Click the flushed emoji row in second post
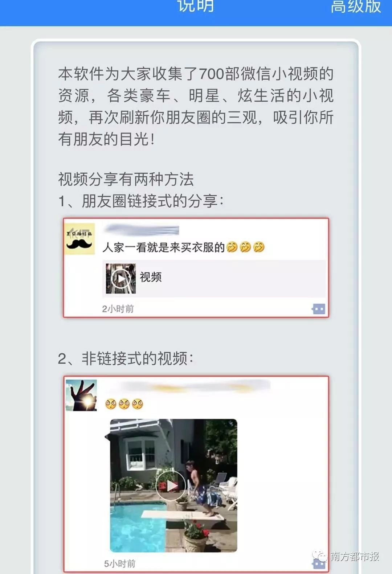 [x=124, y=404]
